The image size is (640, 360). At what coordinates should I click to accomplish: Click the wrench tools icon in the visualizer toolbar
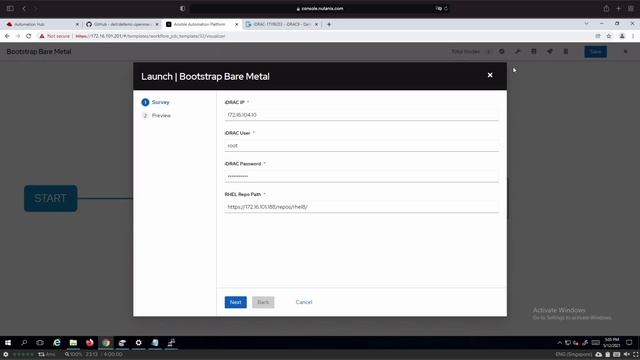coord(518,51)
